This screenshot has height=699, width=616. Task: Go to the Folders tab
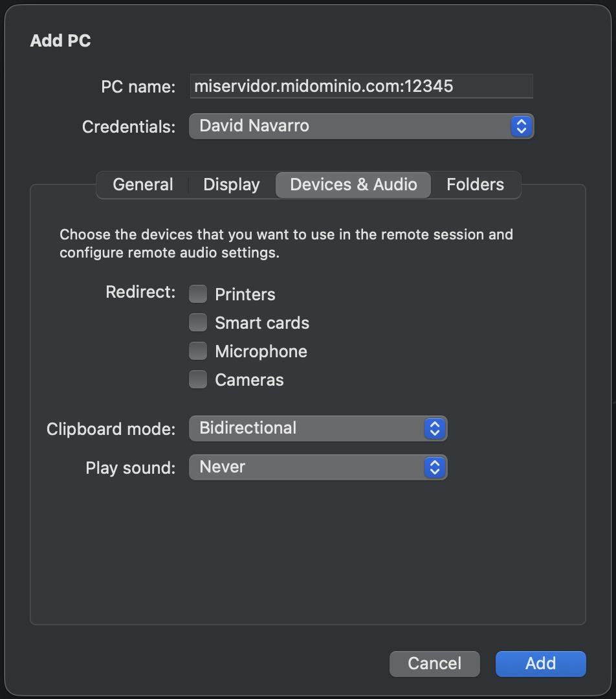tap(475, 184)
